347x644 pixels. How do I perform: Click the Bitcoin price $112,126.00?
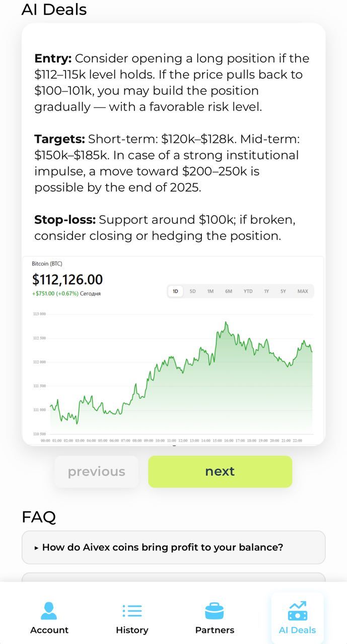(x=66, y=279)
